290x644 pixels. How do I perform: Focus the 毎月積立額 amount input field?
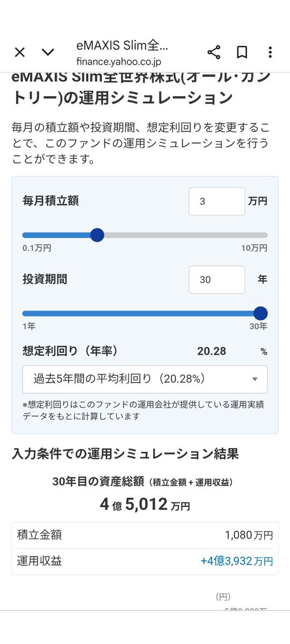[217, 201]
